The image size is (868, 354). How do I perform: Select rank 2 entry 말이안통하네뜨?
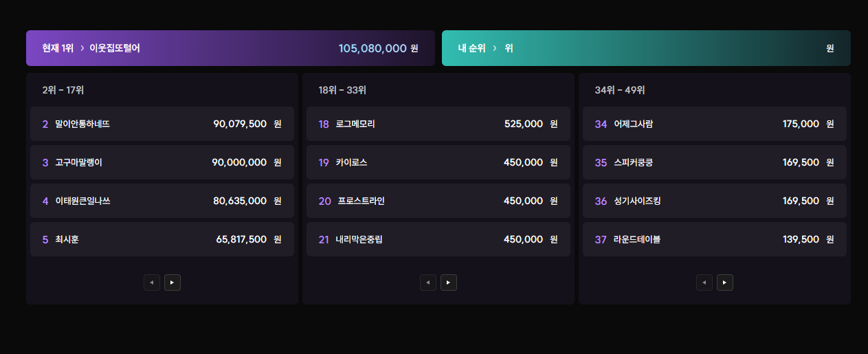pyautogui.click(x=162, y=124)
